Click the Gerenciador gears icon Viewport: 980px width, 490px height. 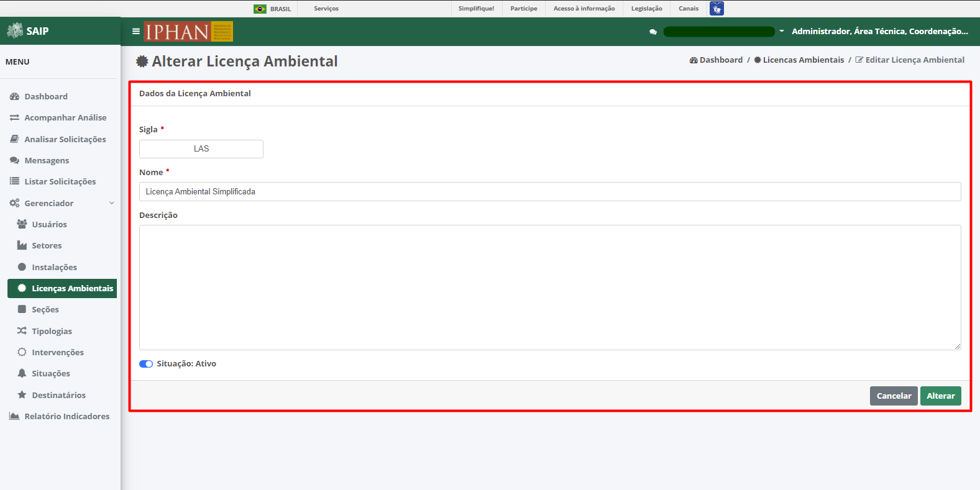14,203
